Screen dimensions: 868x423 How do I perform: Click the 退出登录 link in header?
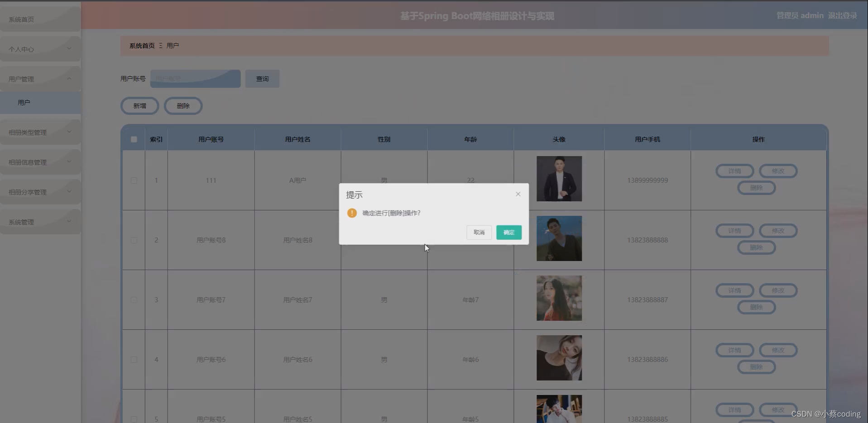(842, 15)
